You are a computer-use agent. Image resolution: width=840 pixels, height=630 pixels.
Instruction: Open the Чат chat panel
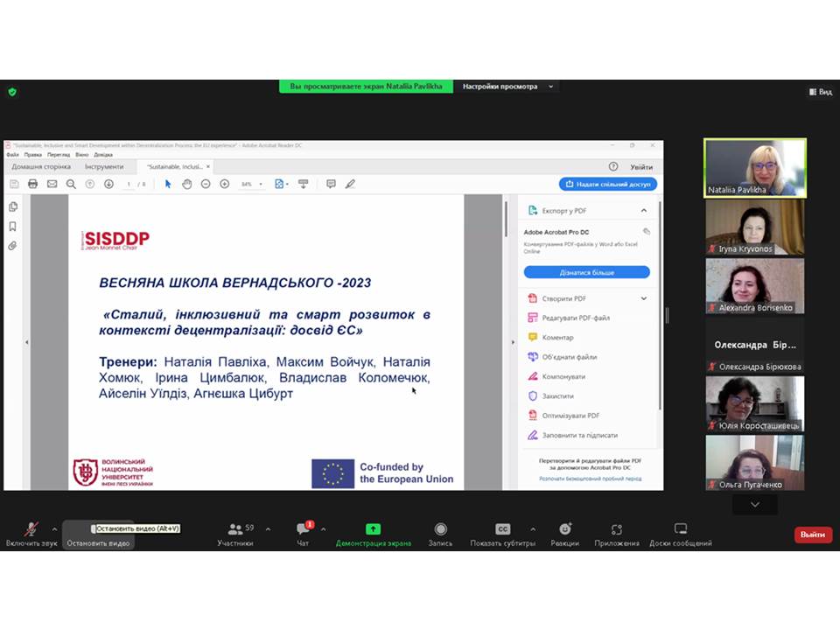pos(304,534)
